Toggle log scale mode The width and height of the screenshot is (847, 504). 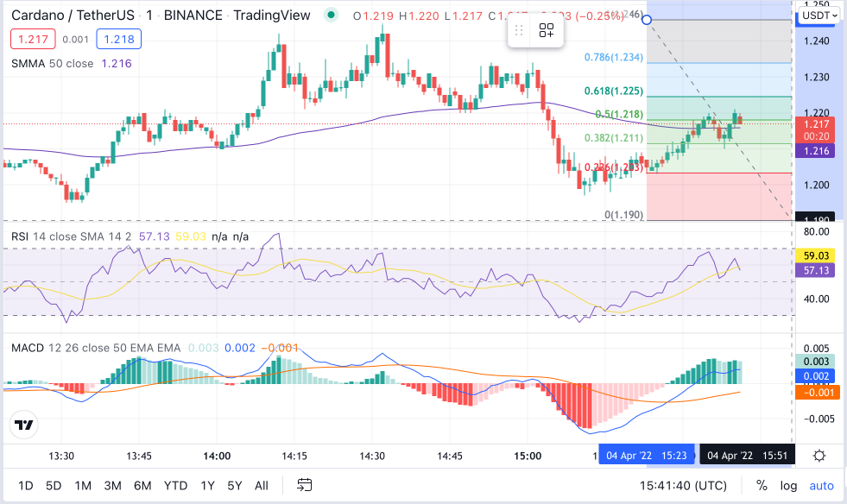point(788,485)
